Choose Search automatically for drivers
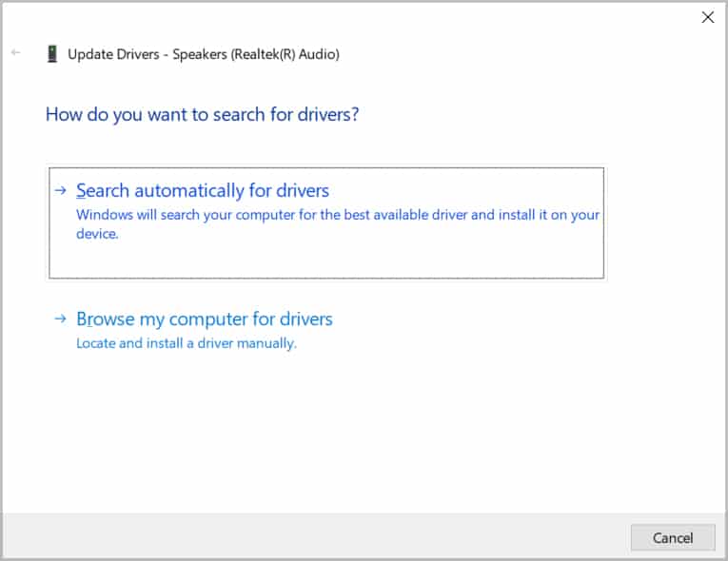The height and width of the screenshot is (561, 728). pyautogui.click(x=326, y=223)
